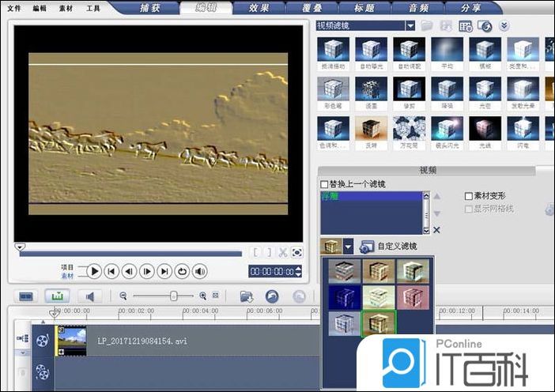This screenshot has width=555, height=392.
Task: Enable 替换上一个滤镜 checkbox
Action: (x=324, y=184)
